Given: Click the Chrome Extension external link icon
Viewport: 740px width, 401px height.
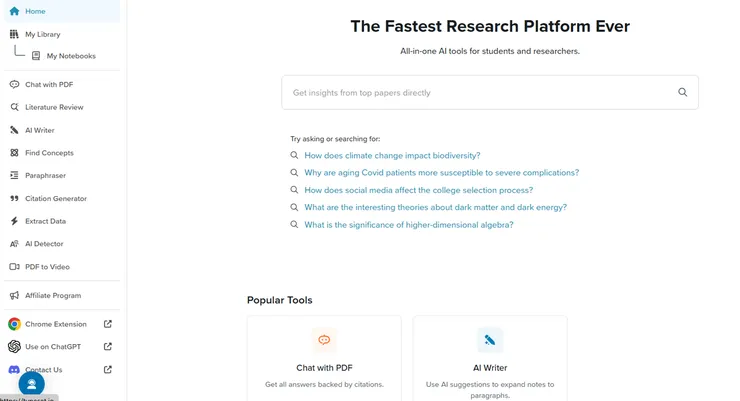Looking at the screenshot, I should click(108, 324).
